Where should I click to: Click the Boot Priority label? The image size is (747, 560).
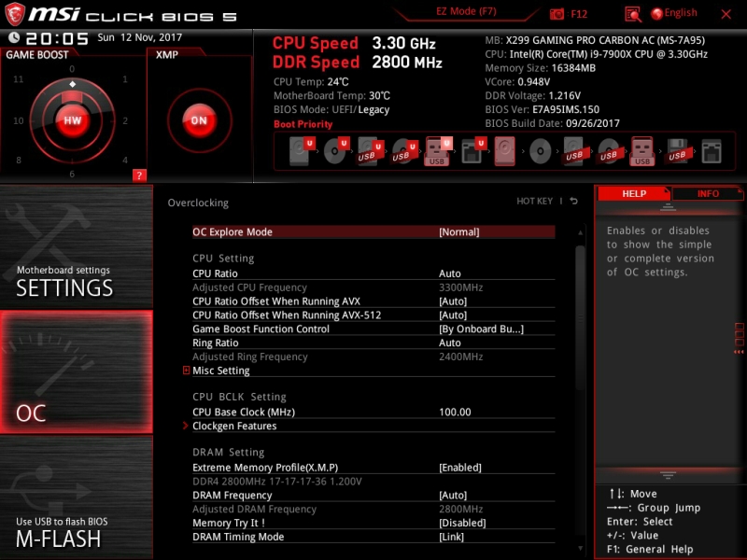(303, 124)
